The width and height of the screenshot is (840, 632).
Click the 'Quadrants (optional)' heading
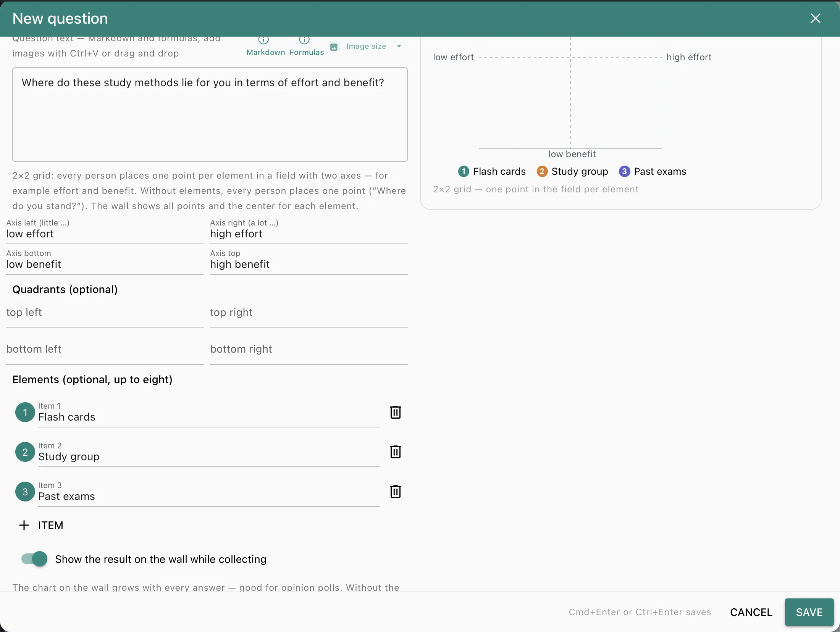tap(65, 290)
